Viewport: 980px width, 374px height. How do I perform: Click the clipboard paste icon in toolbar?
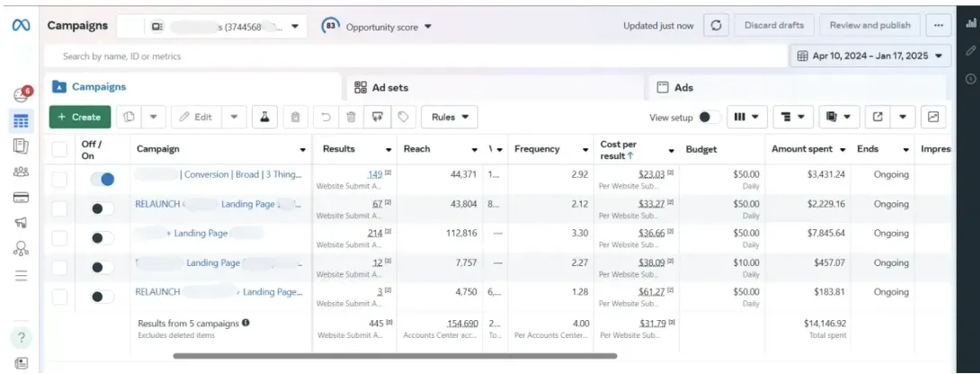coord(296,117)
